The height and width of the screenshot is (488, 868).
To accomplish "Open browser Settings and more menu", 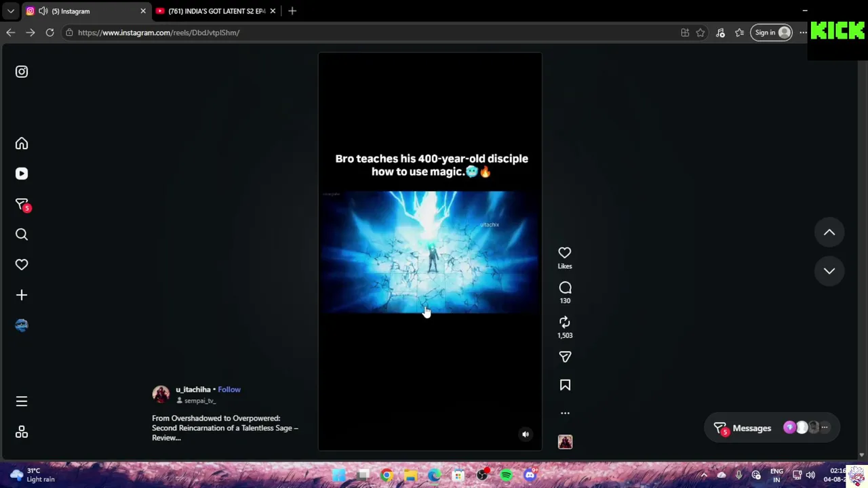I will coord(804,33).
